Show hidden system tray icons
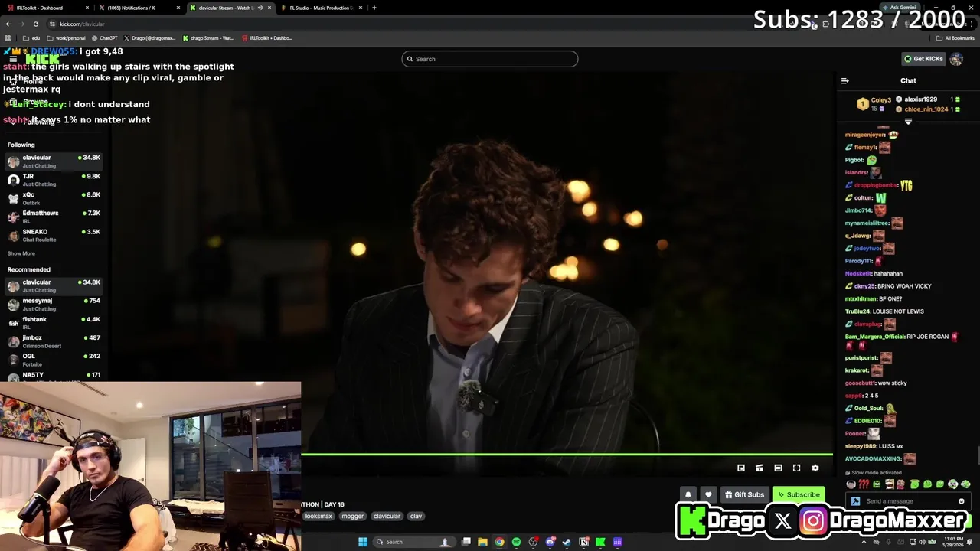Image resolution: width=980 pixels, height=551 pixels. [864, 542]
